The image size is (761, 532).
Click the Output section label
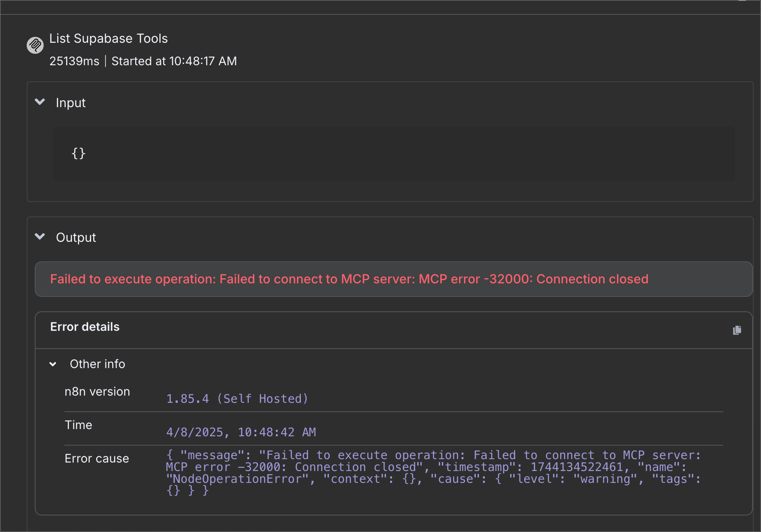click(x=76, y=237)
